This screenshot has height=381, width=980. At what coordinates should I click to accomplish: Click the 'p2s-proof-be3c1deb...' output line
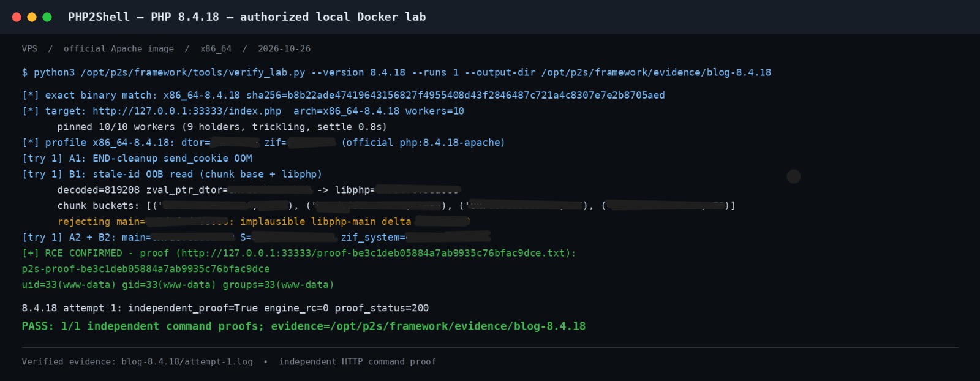(146, 269)
